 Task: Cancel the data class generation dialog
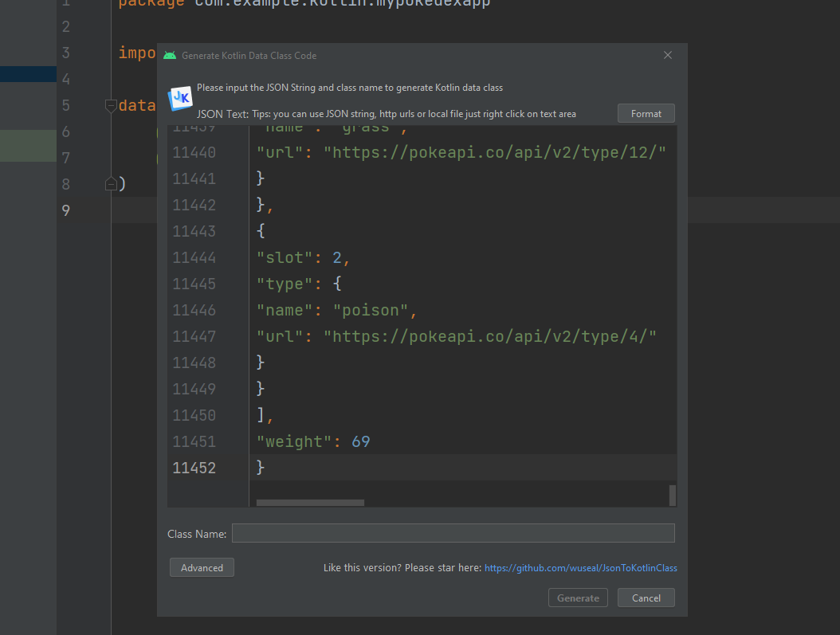[646, 598]
